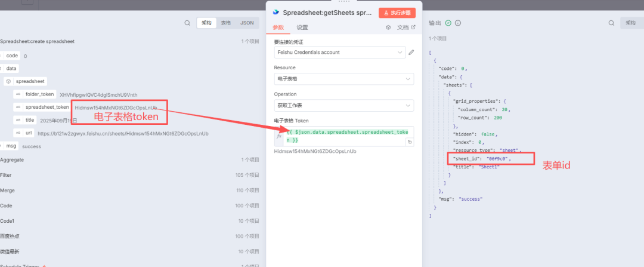The image size is (644, 267).
Task: Switch to the 设置 tab
Action: point(302,27)
